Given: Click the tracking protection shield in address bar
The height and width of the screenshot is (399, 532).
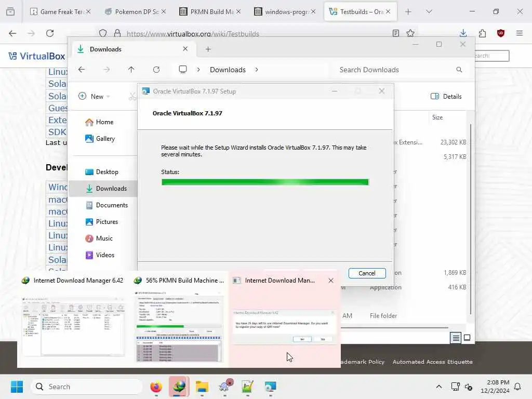Looking at the screenshot, I should pyautogui.click(x=103, y=33).
